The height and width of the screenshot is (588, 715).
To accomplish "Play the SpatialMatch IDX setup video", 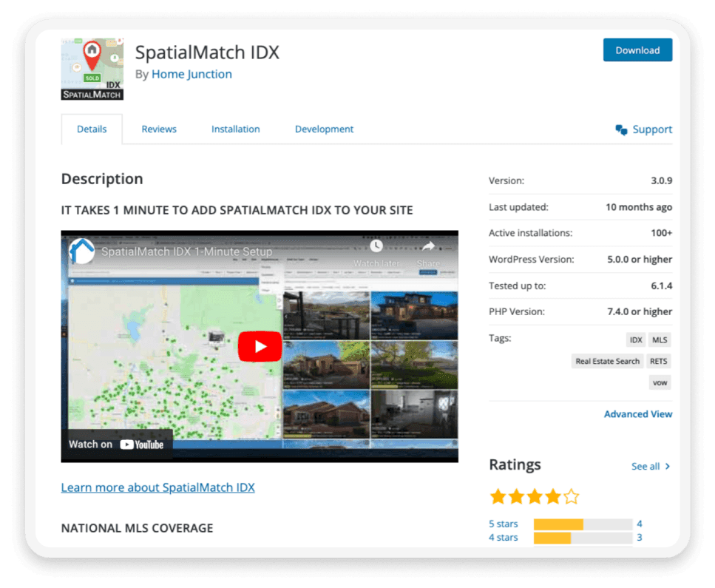I will tap(260, 346).
